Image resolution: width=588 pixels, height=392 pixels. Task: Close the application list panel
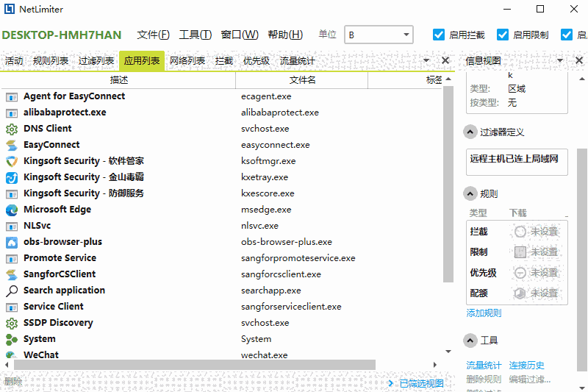(445, 60)
